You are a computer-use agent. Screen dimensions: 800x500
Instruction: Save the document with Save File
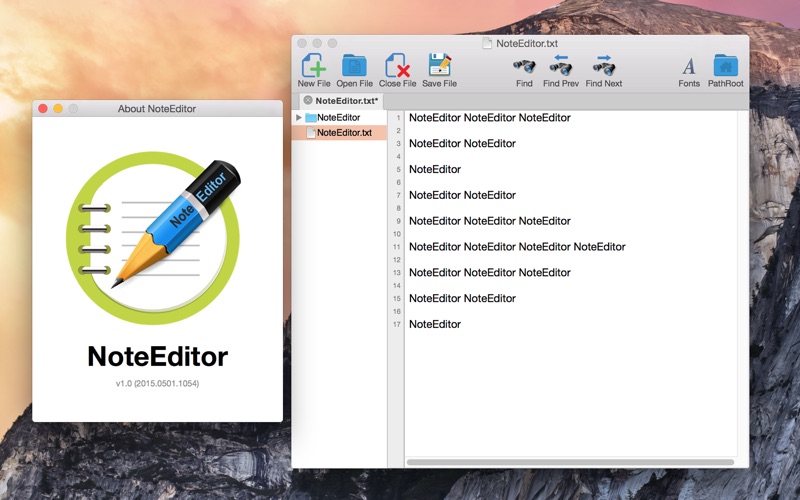(x=439, y=65)
